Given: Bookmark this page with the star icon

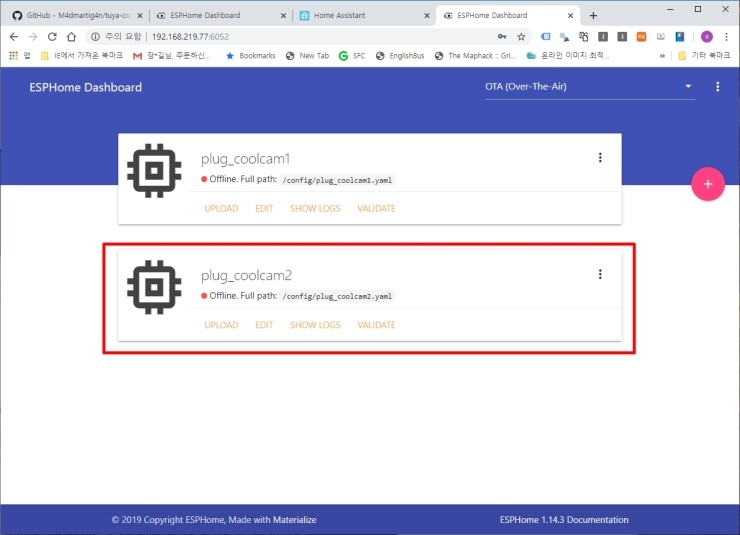Looking at the screenshot, I should (521, 36).
